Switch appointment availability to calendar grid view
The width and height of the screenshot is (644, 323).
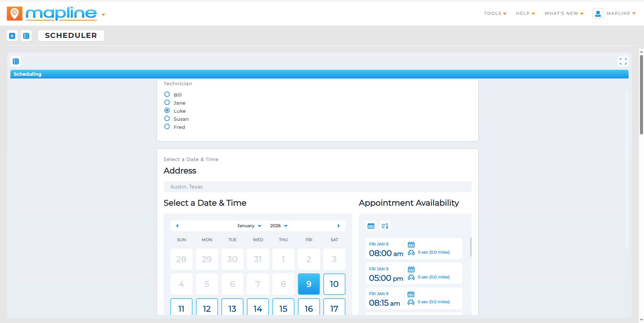[371, 226]
